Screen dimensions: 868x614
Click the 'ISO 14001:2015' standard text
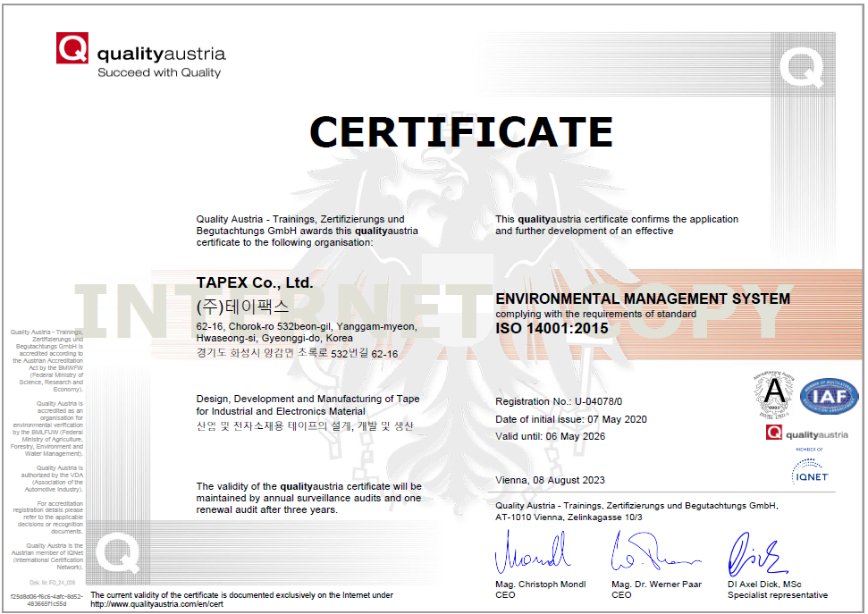tap(552, 328)
